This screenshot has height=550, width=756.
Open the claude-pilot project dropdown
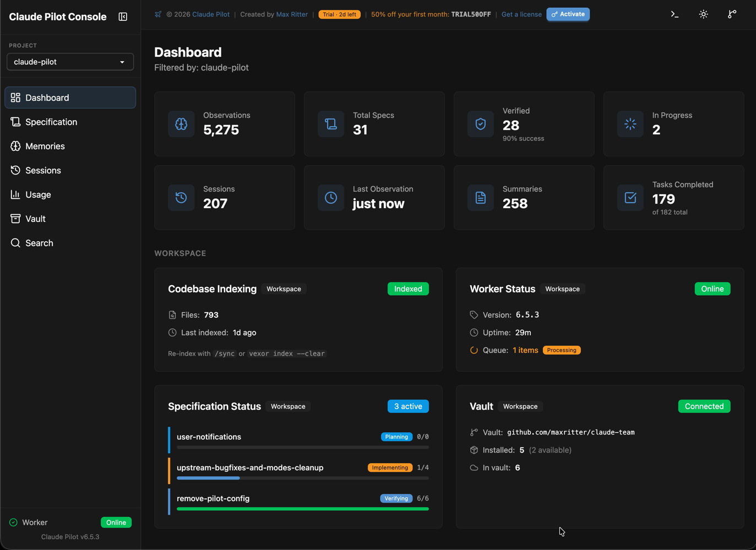(x=70, y=62)
